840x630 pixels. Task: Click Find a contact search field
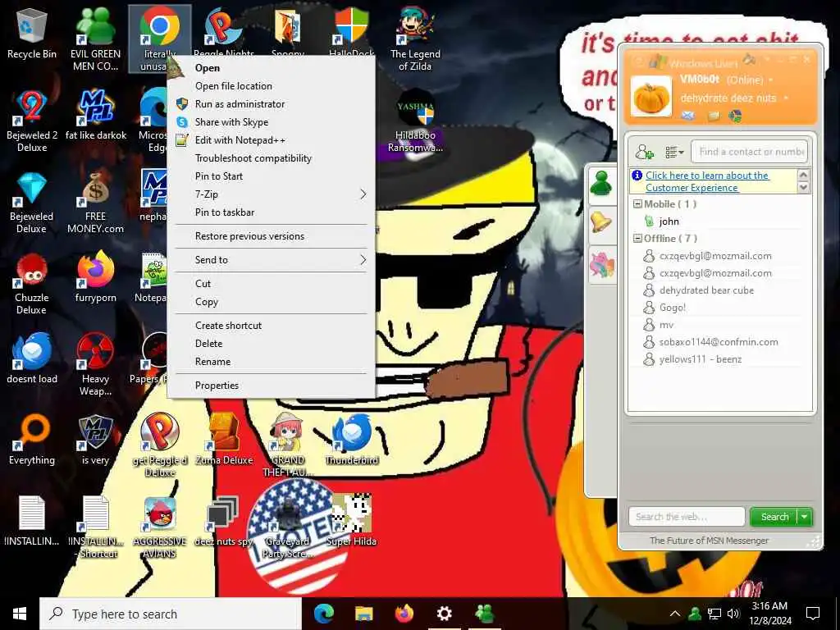[x=749, y=152]
